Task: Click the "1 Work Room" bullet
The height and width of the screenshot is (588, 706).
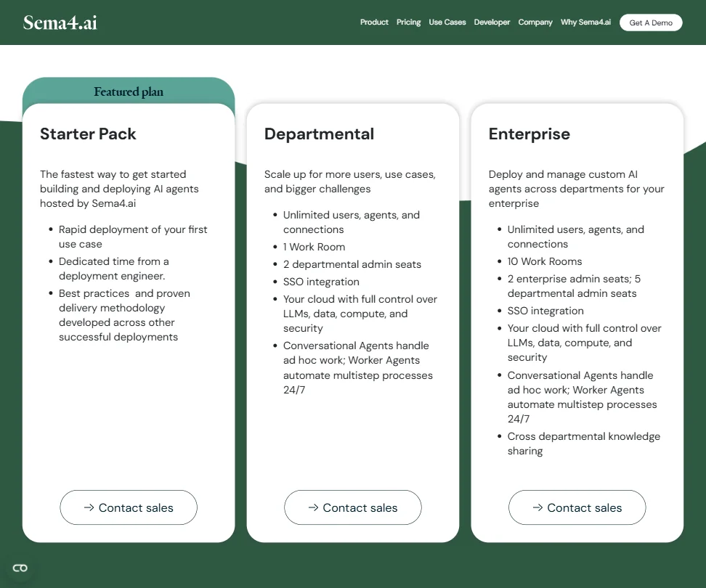Action: tap(314, 247)
